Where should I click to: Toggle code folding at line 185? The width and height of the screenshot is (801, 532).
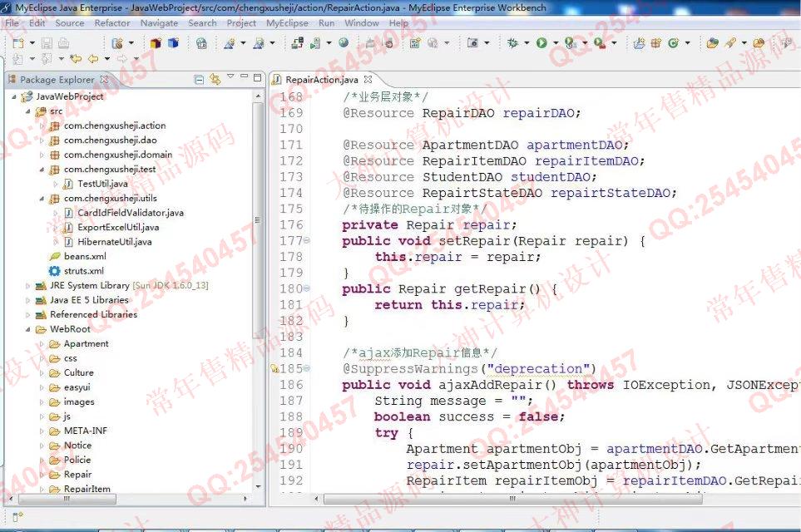[307, 368]
